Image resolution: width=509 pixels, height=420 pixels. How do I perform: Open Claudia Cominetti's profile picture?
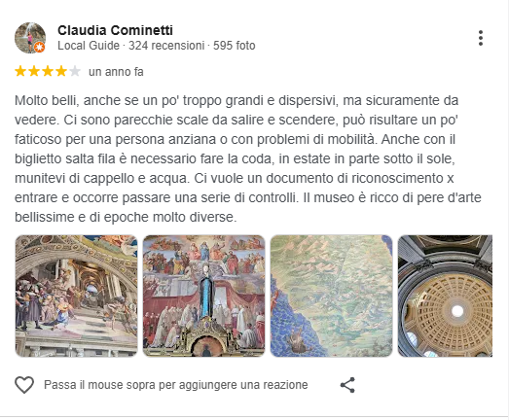pos(30,38)
